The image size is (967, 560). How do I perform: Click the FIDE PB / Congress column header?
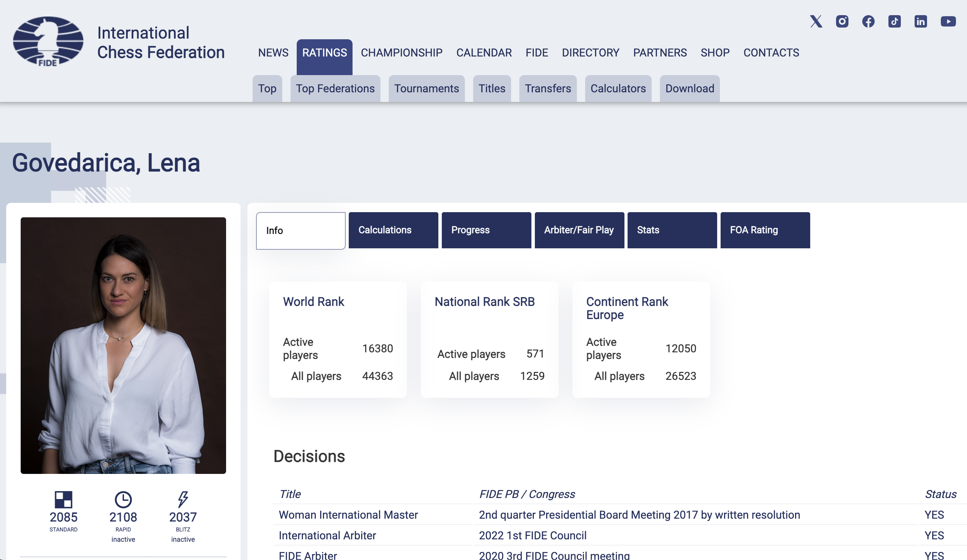pyautogui.click(x=527, y=494)
